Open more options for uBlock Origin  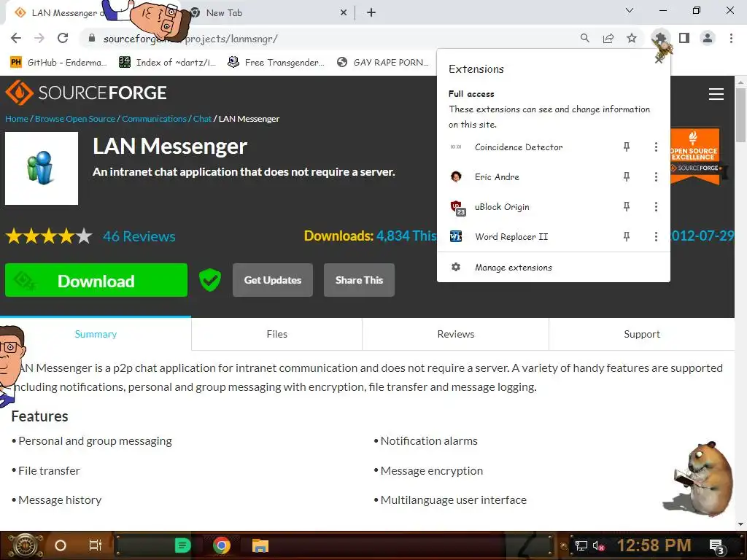[656, 206]
